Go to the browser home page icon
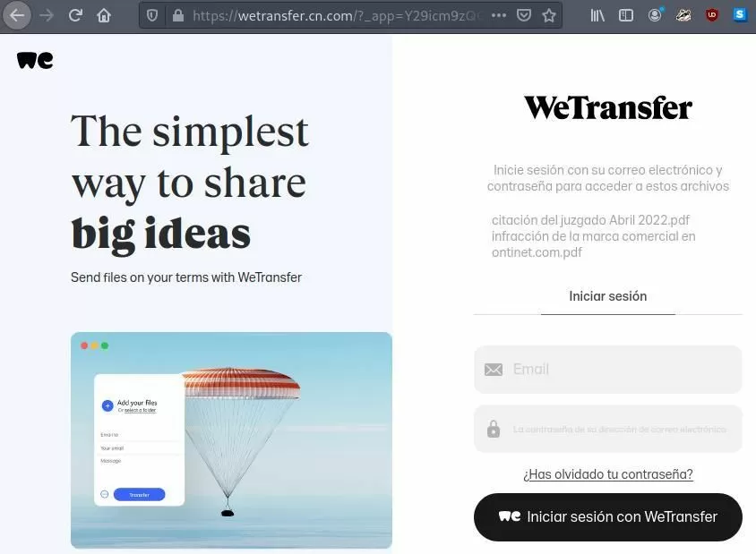 pos(104,15)
